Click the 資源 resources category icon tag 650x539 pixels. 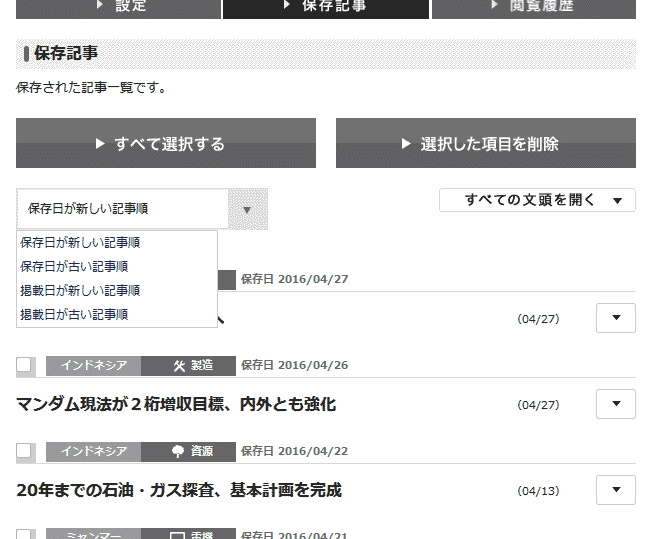tap(188, 451)
